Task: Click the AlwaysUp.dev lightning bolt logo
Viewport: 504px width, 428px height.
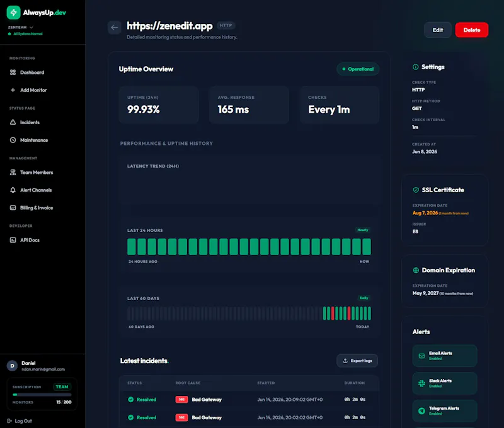Action: (x=13, y=13)
